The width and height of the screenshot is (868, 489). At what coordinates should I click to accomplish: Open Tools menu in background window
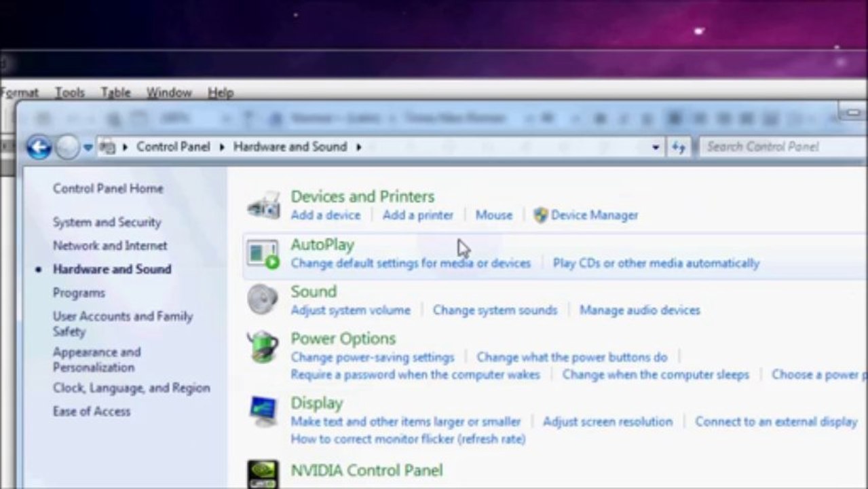point(70,92)
